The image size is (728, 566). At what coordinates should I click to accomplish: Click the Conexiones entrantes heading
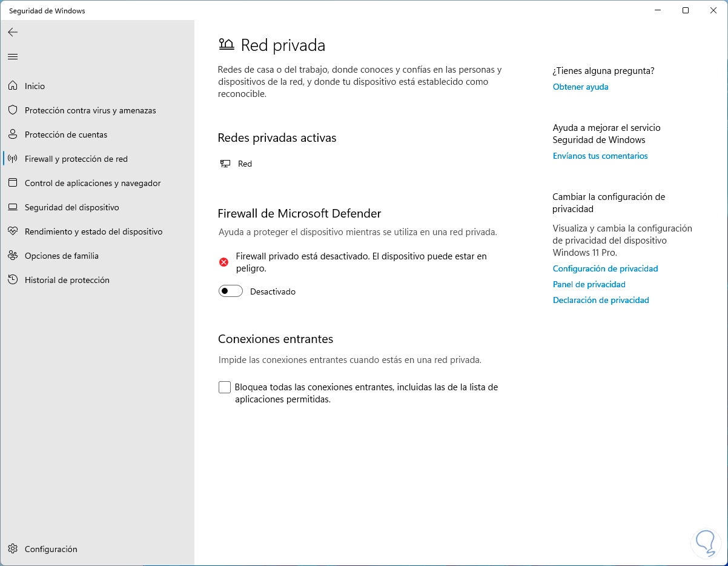pyautogui.click(x=276, y=339)
